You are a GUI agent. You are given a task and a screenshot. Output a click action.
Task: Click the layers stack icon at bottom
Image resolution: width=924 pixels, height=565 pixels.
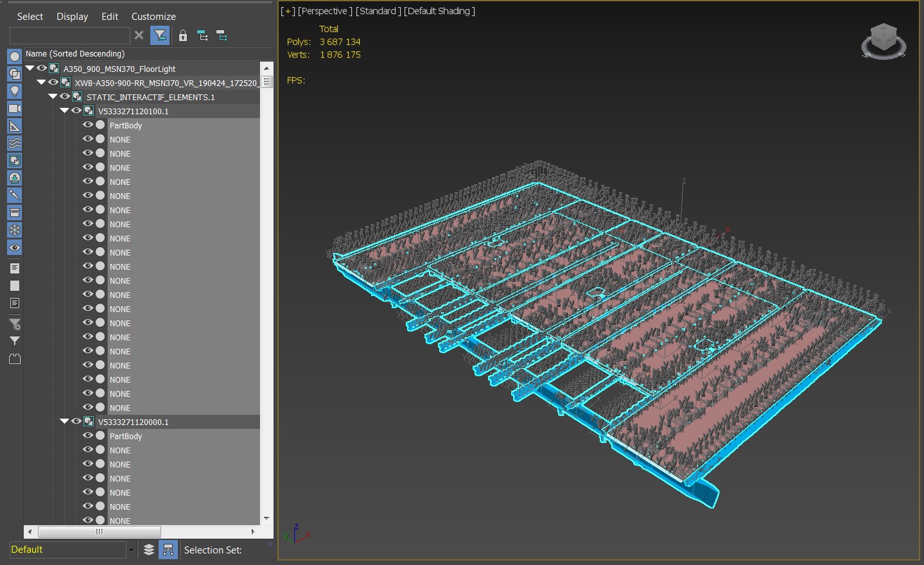pyautogui.click(x=149, y=550)
